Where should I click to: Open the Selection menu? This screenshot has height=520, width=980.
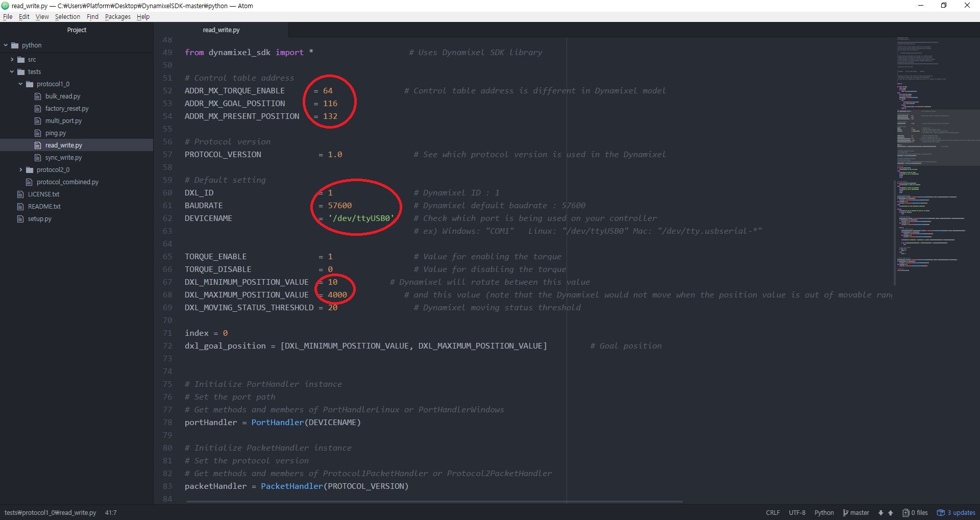point(67,17)
